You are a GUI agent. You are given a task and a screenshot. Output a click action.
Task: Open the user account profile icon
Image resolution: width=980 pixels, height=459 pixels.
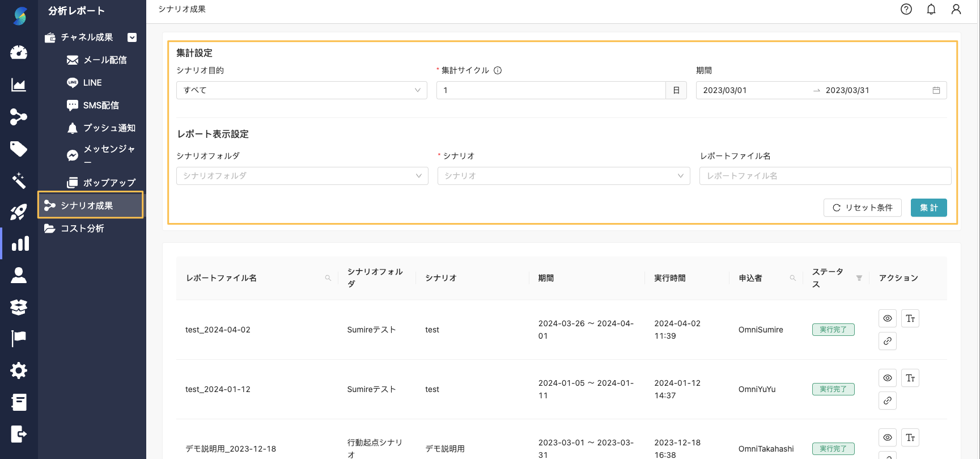coord(956,9)
